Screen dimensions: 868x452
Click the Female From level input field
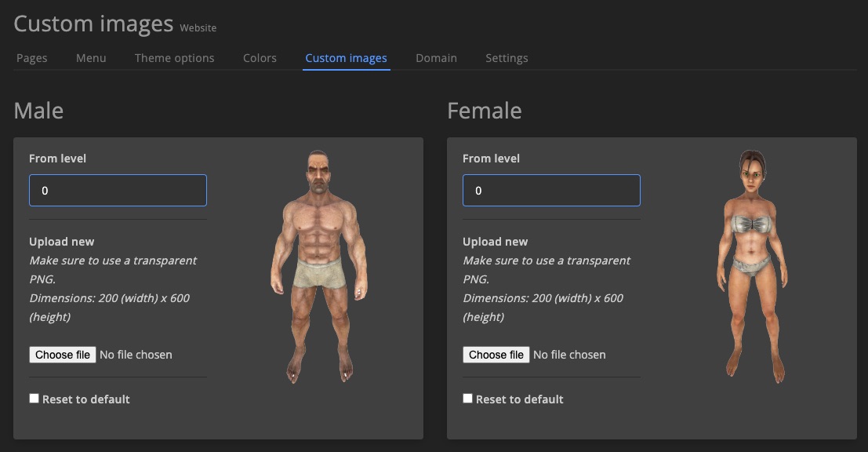pyautogui.click(x=551, y=190)
